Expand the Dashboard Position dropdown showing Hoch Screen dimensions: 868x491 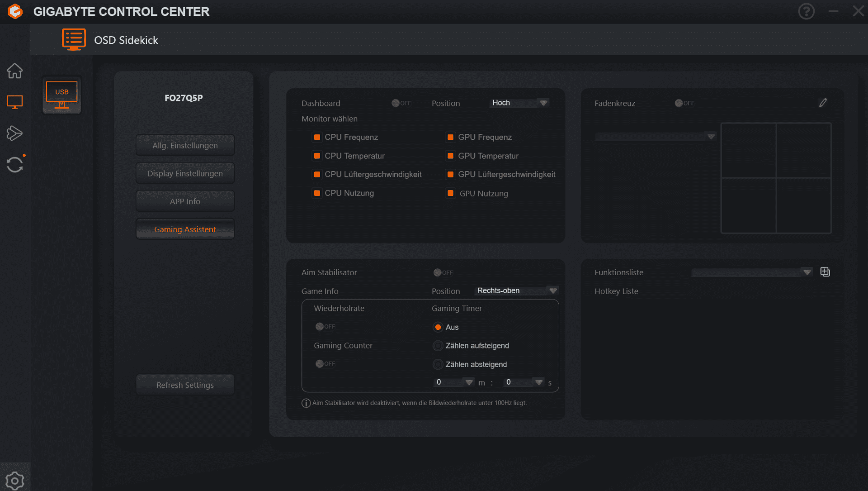[x=520, y=103]
